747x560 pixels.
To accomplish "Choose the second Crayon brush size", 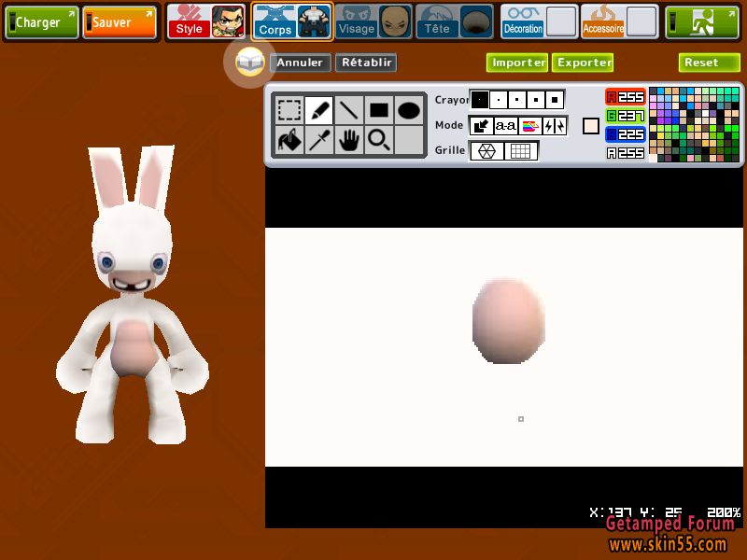I will coord(499,100).
